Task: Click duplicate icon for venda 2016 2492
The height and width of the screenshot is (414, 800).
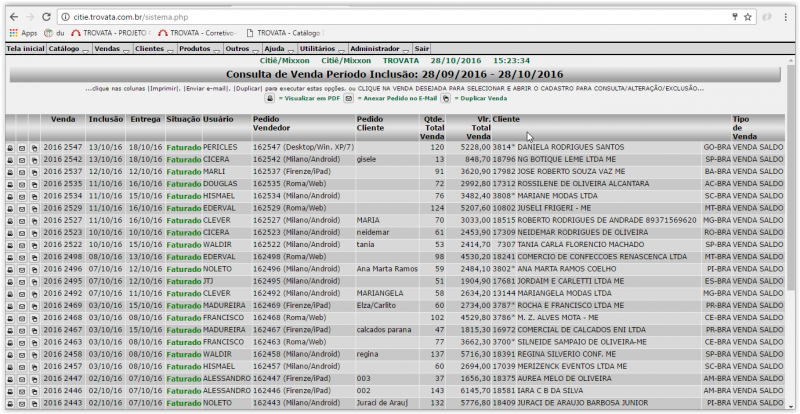Action: tap(34, 294)
